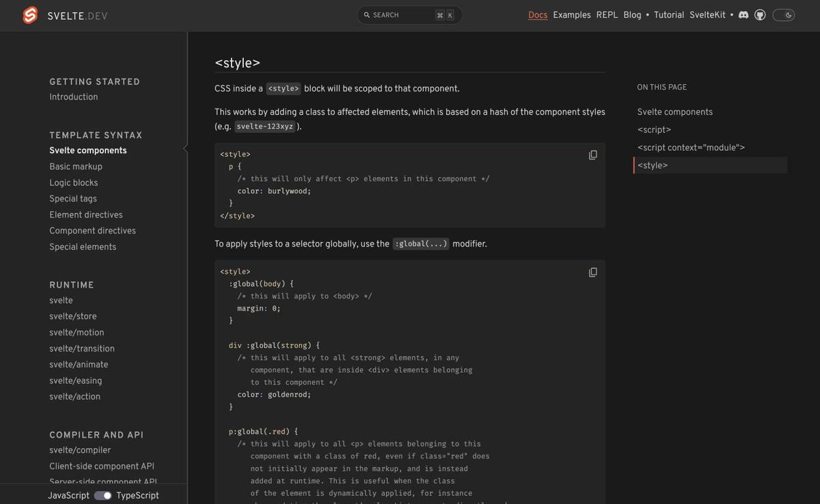Click the TEMPLATE SYNTAX sidebar heading
The height and width of the screenshot is (504, 820).
coord(96,135)
